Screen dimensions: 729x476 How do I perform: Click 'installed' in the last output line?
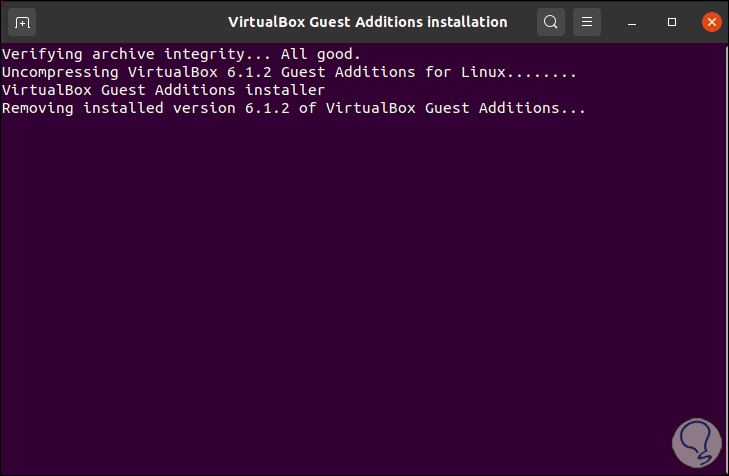(117, 108)
